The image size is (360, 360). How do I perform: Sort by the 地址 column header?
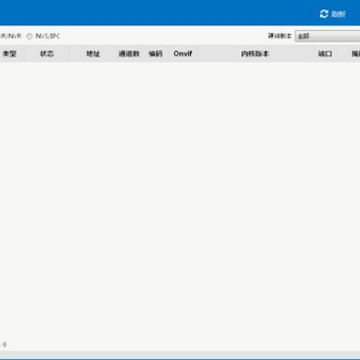(x=93, y=54)
